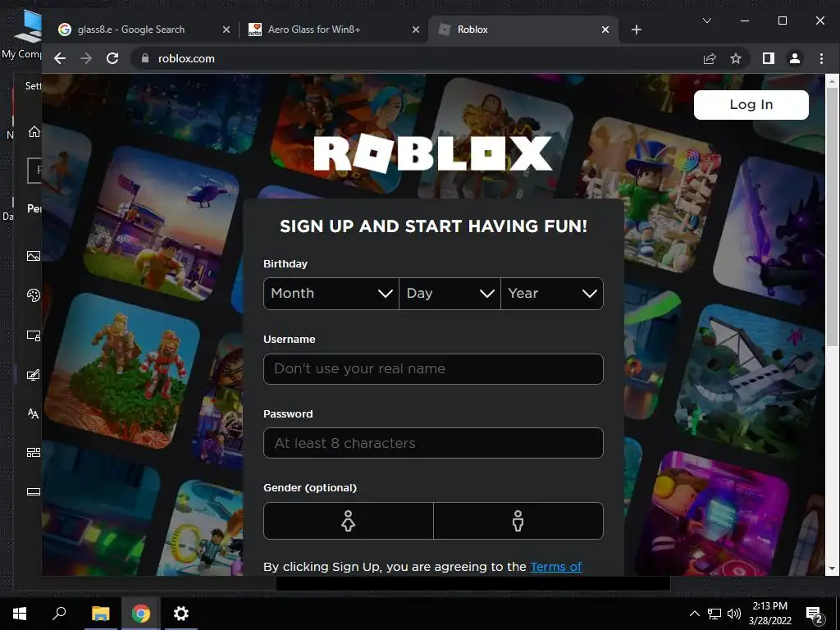The image size is (840, 630).
Task: Open a new tab with the plus button
Action: 636,30
